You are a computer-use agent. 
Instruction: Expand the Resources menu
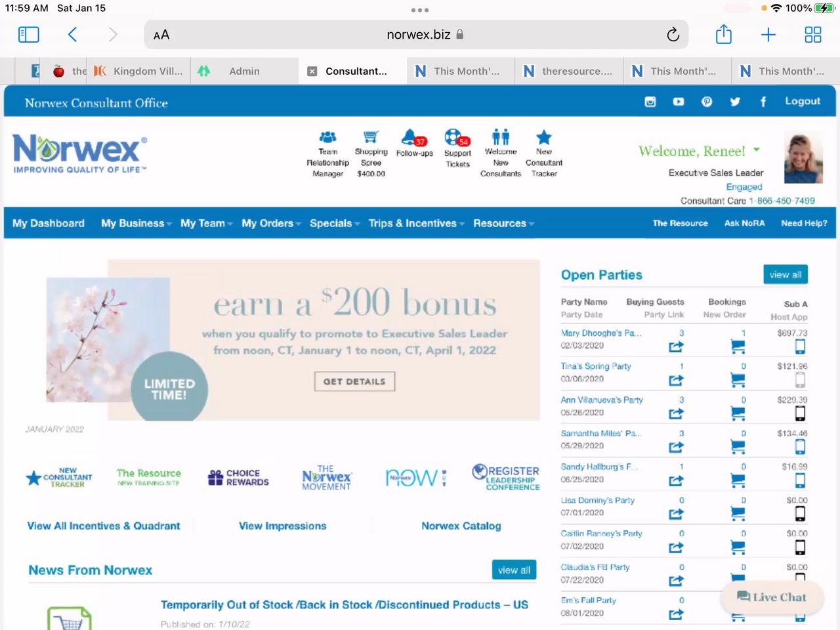coord(503,223)
